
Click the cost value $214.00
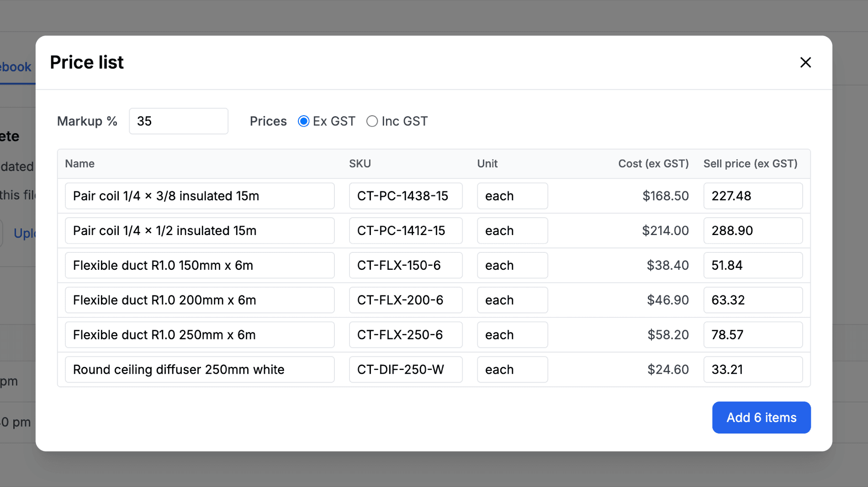[665, 230]
